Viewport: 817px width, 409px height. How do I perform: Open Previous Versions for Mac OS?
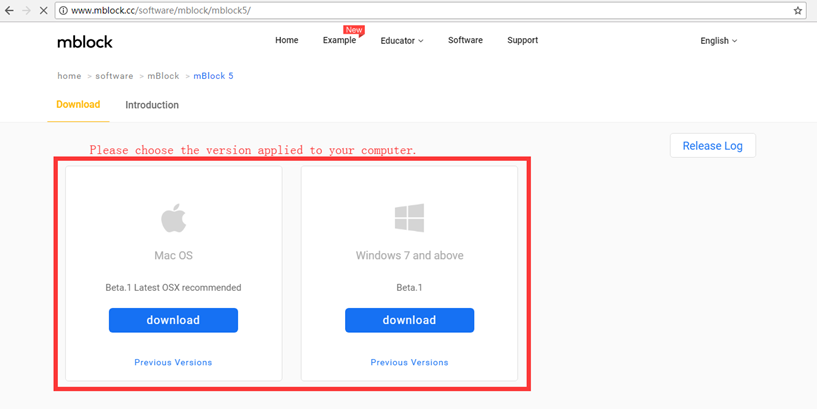tap(174, 362)
